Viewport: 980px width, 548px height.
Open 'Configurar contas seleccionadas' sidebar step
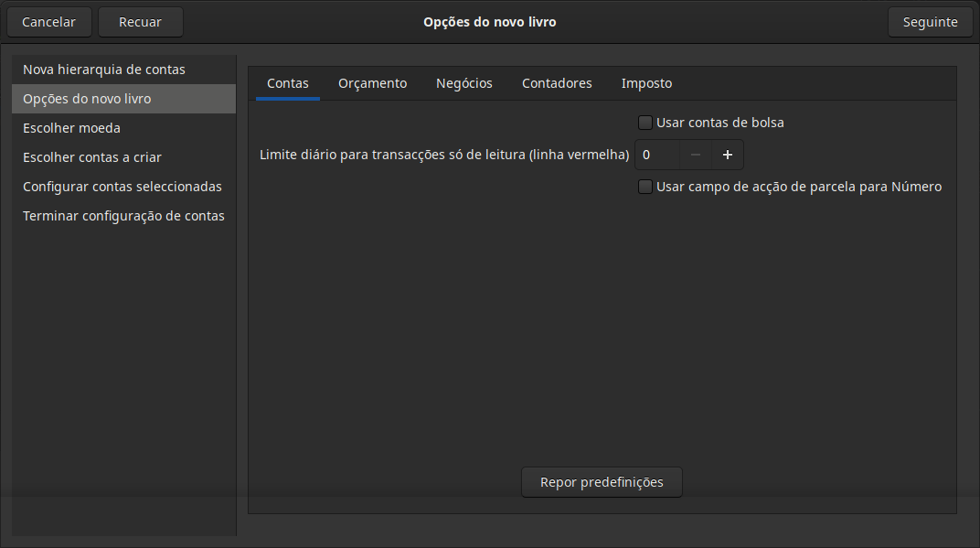click(122, 187)
